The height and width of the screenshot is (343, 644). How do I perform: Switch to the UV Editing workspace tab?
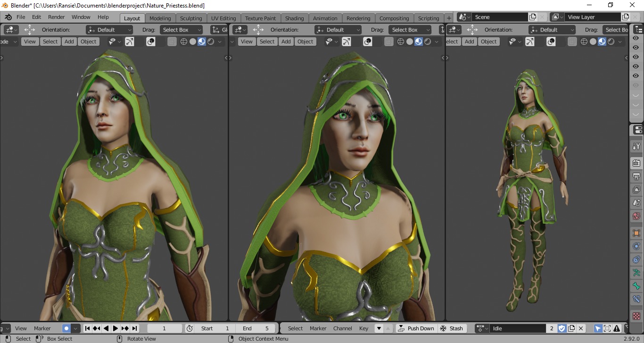(223, 18)
